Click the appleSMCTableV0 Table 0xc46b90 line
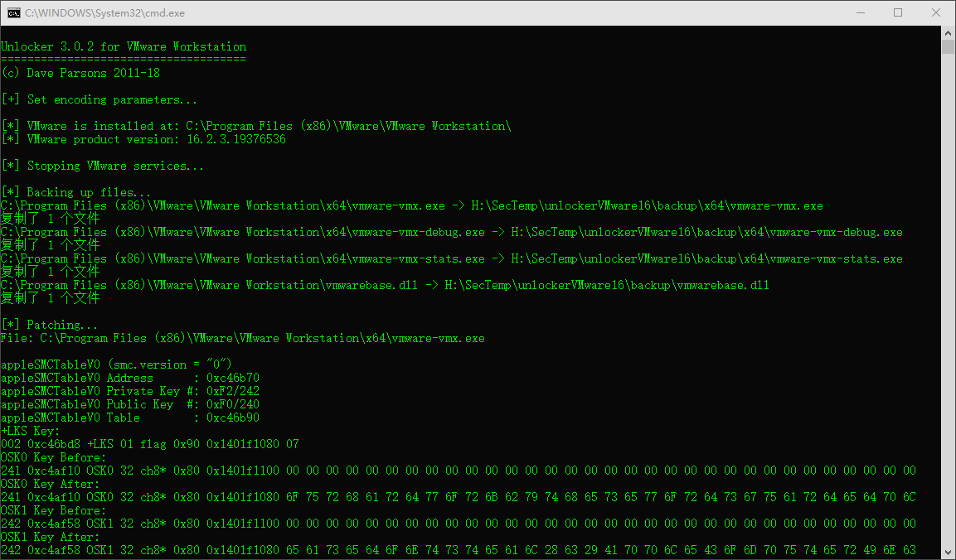Viewport: 956px width, 560px height. pyautogui.click(x=130, y=418)
